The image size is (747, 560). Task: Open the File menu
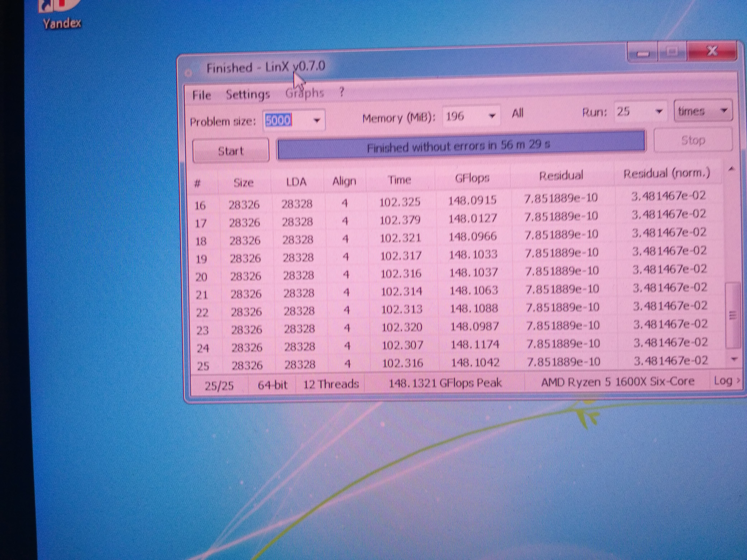[202, 95]
